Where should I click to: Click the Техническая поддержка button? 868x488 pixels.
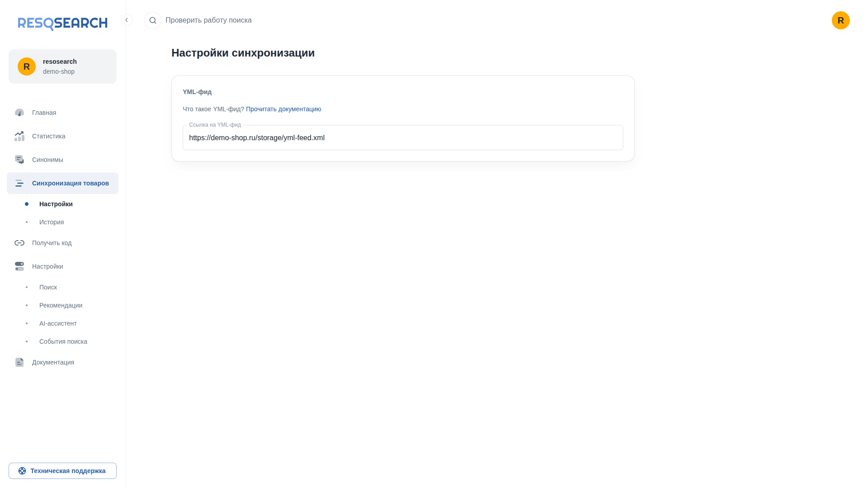(x=62, y=471)
